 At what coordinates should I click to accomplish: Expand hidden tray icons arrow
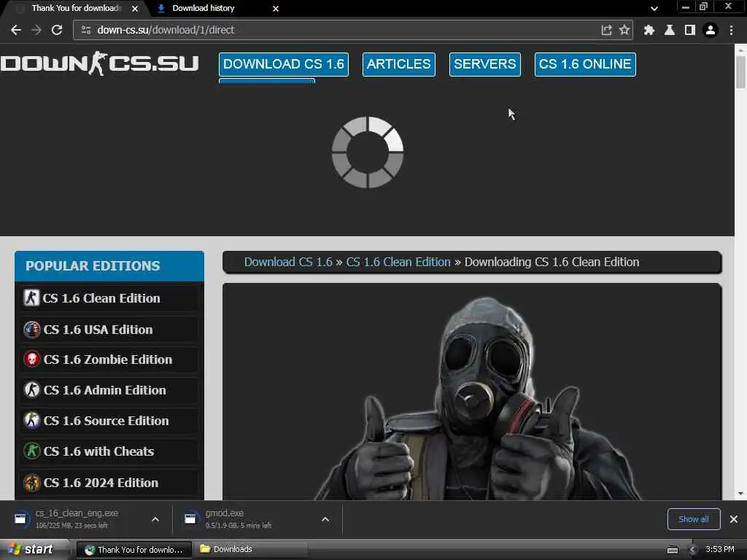(692, 550)
